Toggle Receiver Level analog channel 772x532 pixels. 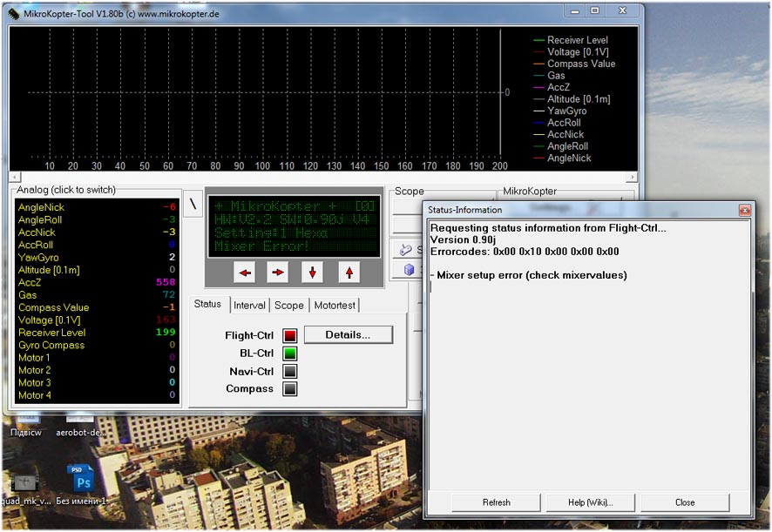pos(53,333)
